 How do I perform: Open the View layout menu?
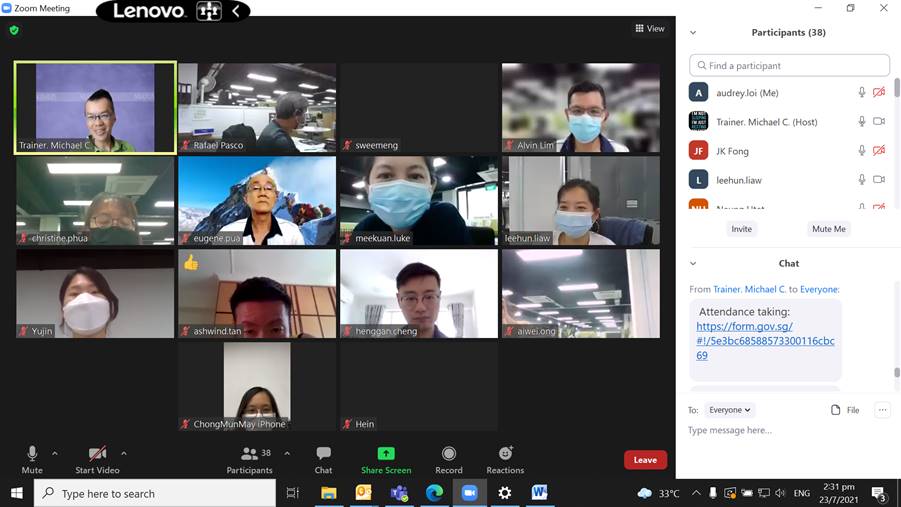[x=650, y=28]
